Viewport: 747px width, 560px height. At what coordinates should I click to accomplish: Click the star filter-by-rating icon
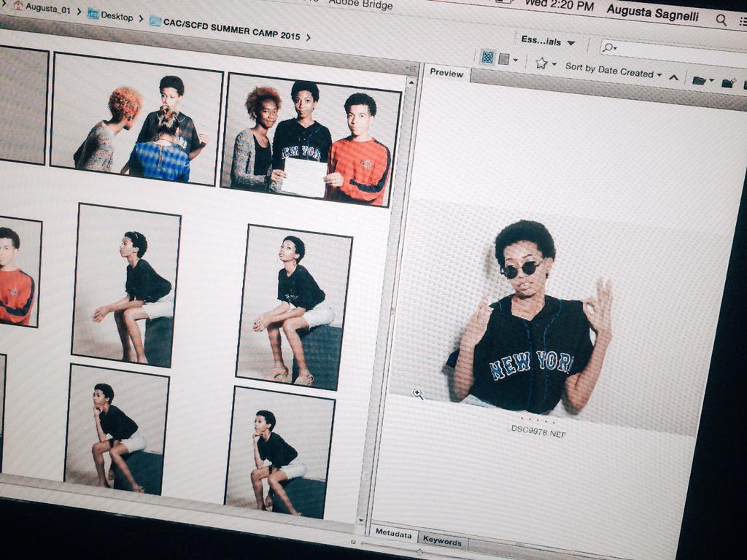pyautogui.click(x=541, y=63)
